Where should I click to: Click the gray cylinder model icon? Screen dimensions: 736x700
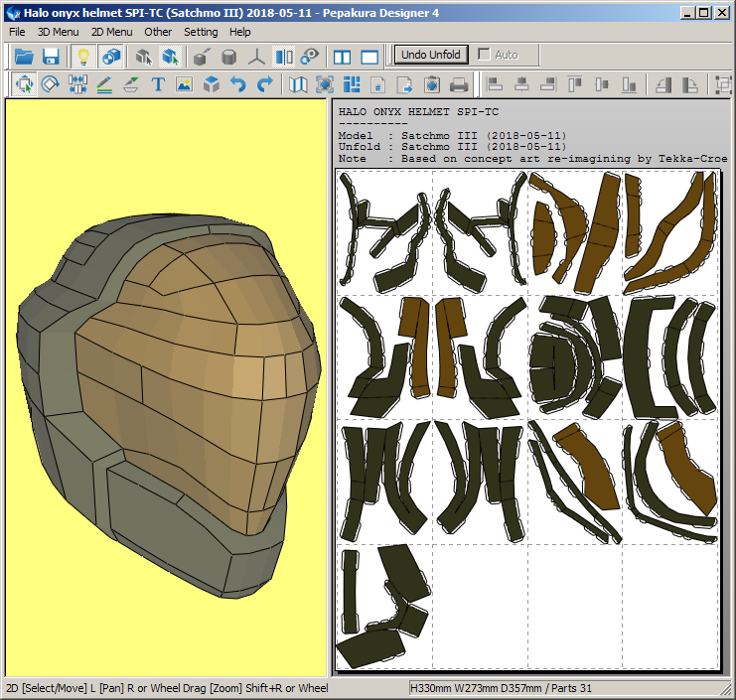(x=228, y=57)
